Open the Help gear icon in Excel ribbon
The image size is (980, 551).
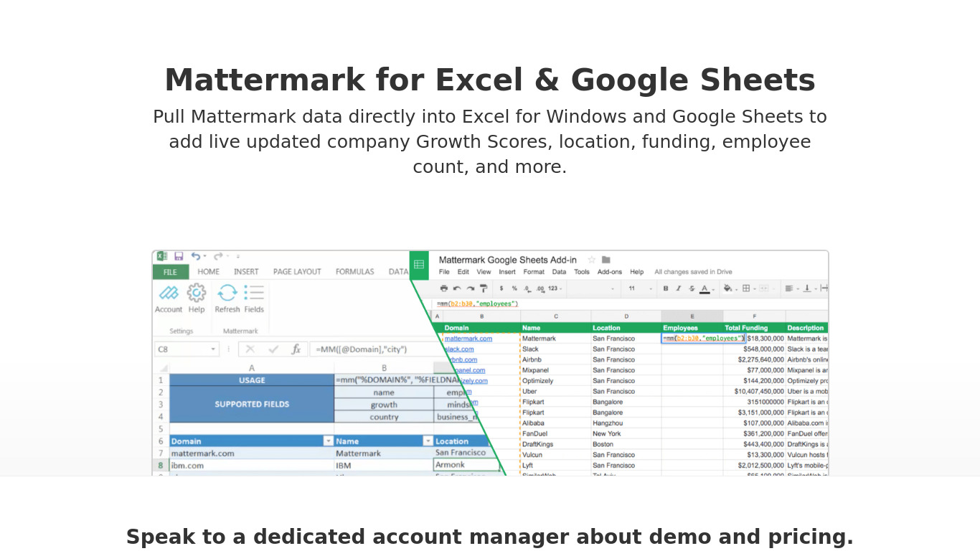tap(197, 292)
